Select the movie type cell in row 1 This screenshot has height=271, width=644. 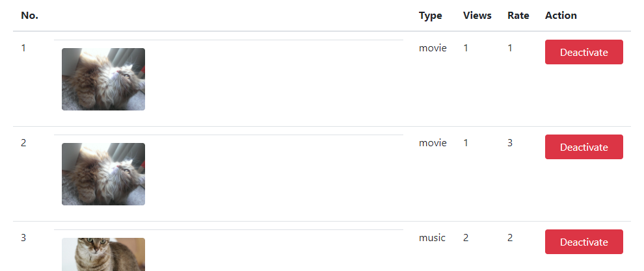[433, 48]
